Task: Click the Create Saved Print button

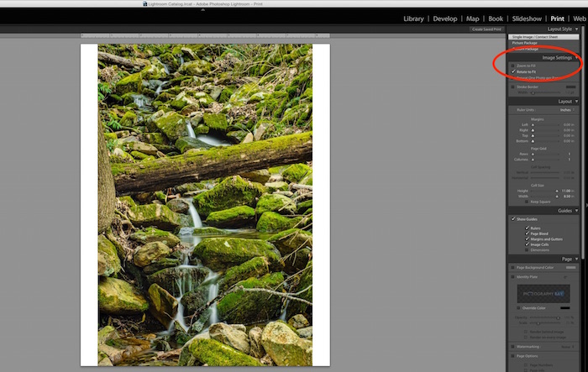Action: pyautogui.click(x=486, y=29)
